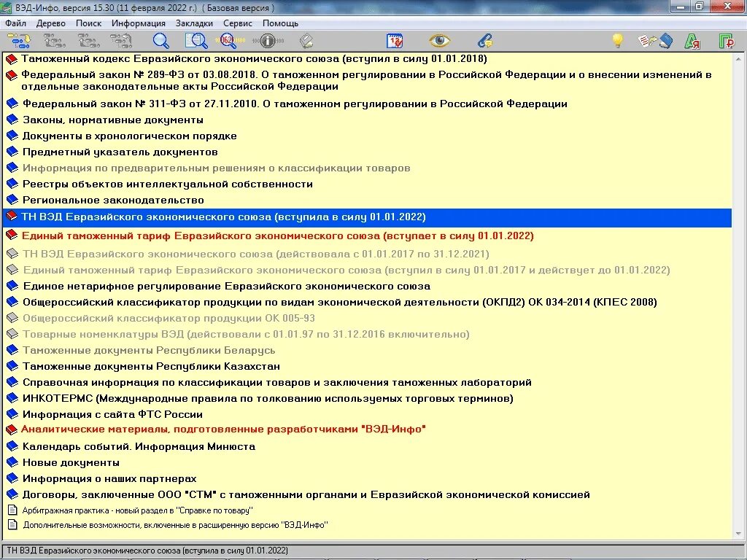
Task: Click the greyed info circle toolbar icon
Action: [x=268, y=41]
